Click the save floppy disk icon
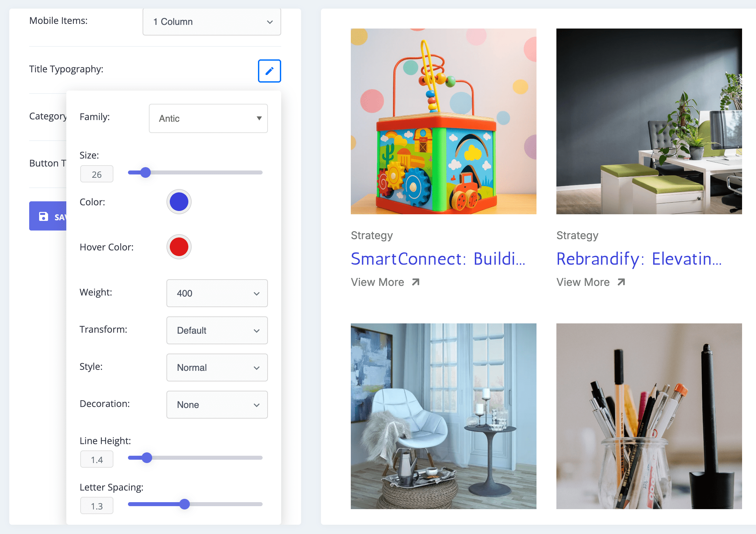 point(43,217)
